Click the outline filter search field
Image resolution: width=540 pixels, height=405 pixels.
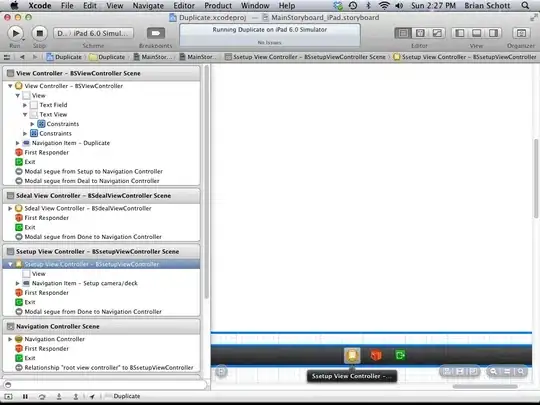[x=105, y=384]
